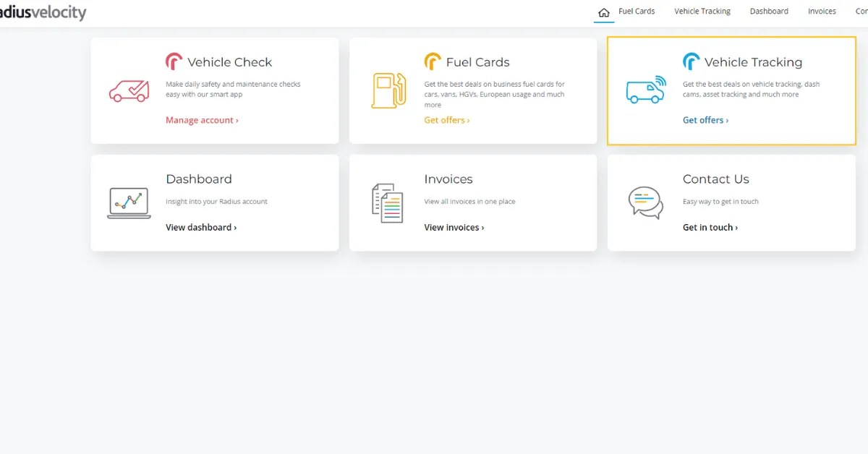Click 'View all invoices in one place' text
868x454 pixels.
point(469,202)
